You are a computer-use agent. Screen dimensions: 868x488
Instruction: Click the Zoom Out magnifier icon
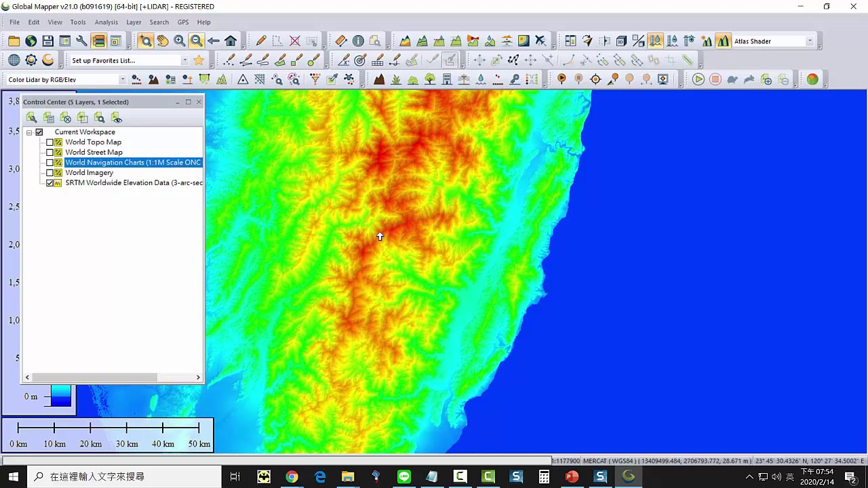(196, 41)
